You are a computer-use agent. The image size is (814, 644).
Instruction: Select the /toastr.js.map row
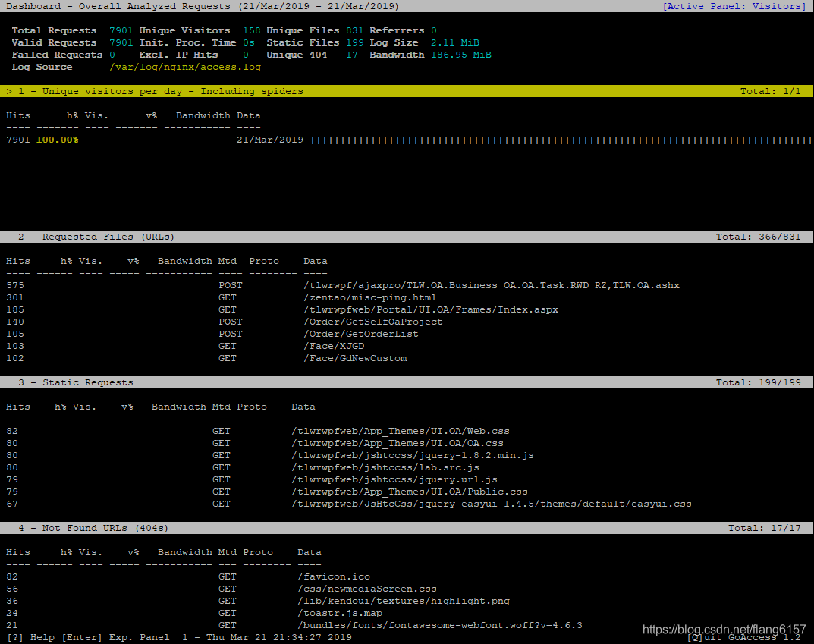[194, 614]
